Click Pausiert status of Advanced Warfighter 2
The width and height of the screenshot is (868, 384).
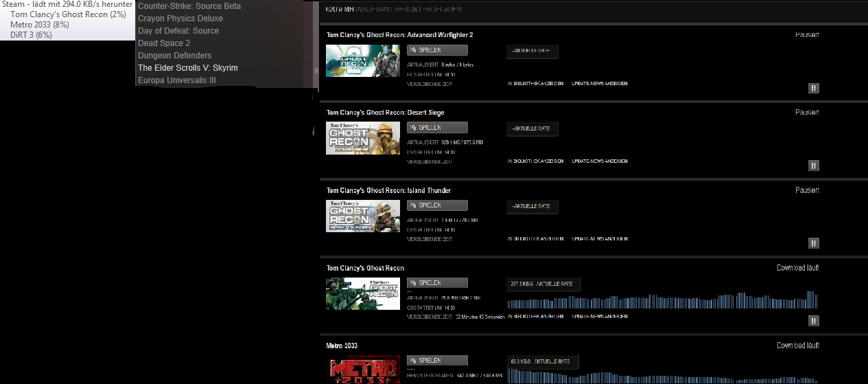807,35
